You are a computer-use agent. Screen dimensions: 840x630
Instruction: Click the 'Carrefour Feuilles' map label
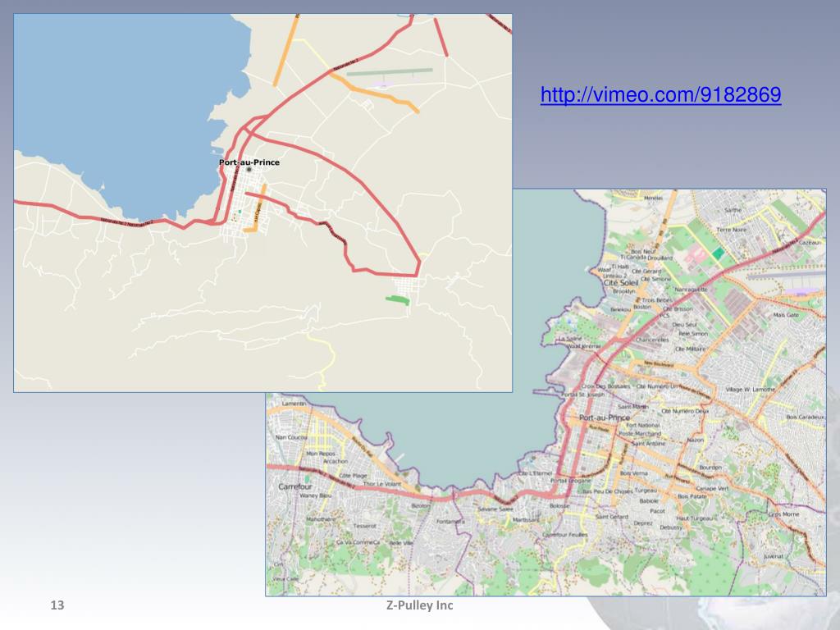click(564, 535)
